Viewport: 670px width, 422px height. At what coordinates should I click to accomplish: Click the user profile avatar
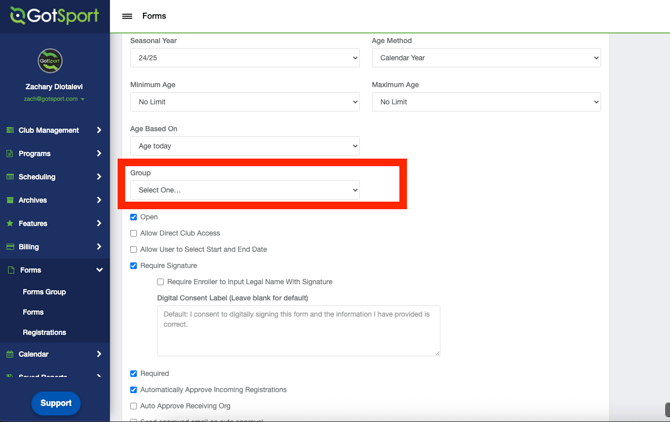[x=50, y=61]
